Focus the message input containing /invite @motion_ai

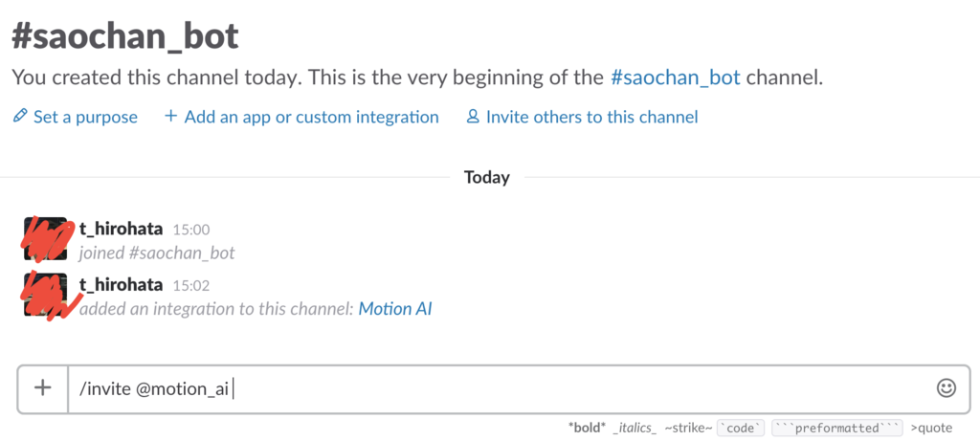(x=498, y=388)
